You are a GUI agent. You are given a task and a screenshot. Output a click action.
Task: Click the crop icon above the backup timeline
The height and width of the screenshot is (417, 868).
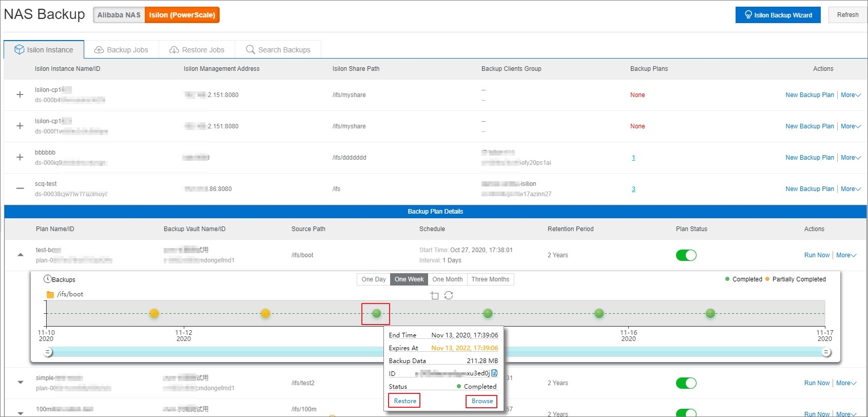(435, 295)
